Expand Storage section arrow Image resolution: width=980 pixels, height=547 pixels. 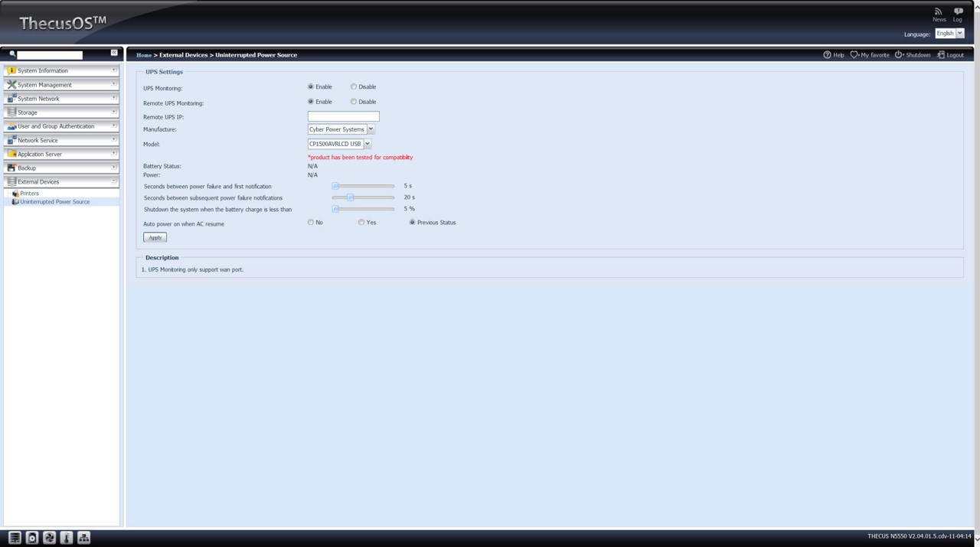114,111
